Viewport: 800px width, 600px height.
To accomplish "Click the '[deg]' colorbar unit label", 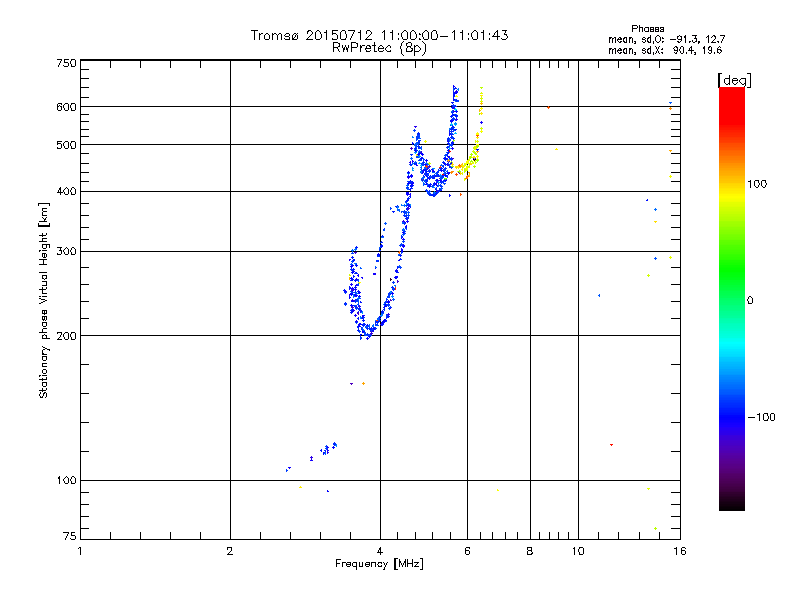I will (x=734, y=80).
